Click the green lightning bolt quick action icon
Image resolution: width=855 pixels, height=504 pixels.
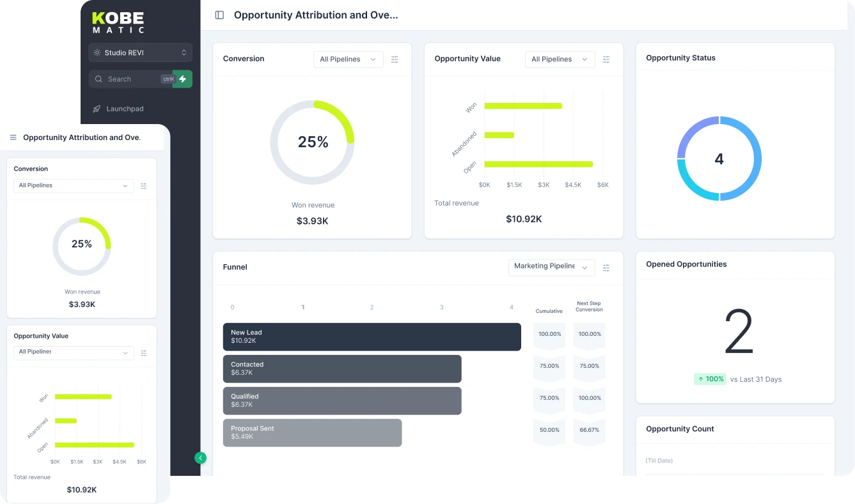click(x=183, y=79)
